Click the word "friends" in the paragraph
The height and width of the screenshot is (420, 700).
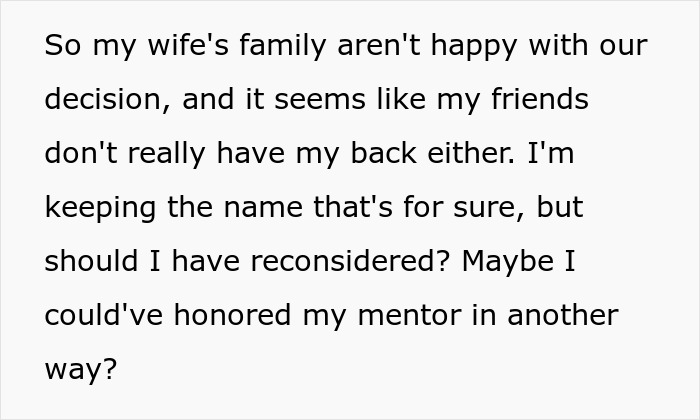point(540,99)
